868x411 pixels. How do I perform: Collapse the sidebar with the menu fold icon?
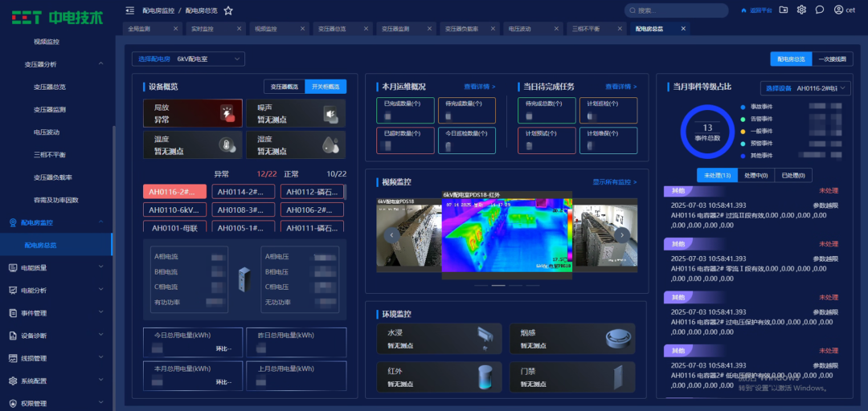click(130, 10)
